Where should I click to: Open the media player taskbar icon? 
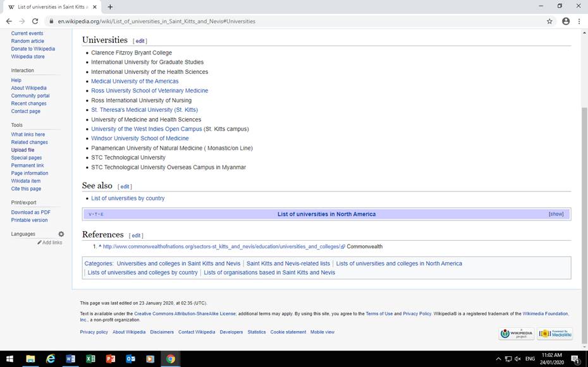(150, 359)
